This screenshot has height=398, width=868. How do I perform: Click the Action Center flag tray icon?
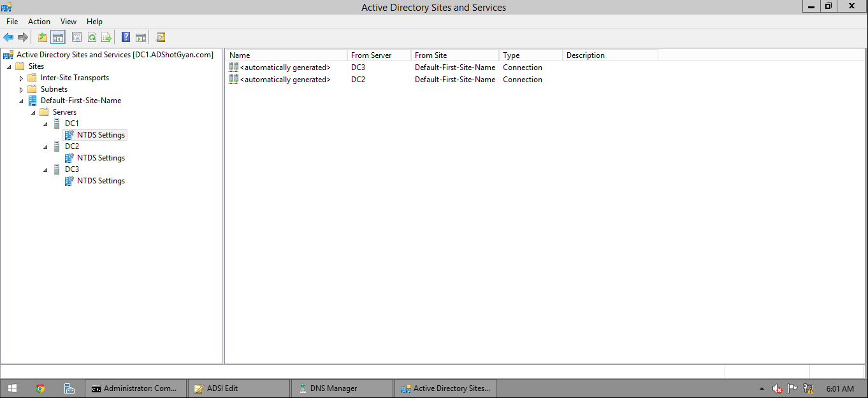(x=793, y=388)
